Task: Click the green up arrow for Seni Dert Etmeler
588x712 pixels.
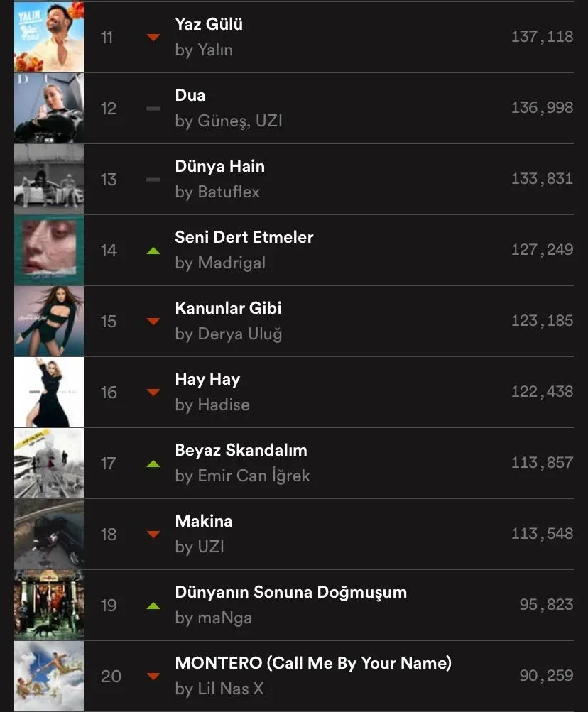Action: point(153,251)
